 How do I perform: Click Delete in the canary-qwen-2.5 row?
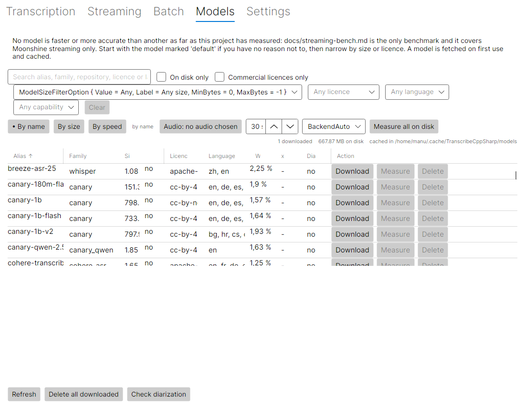click(432, 250)
